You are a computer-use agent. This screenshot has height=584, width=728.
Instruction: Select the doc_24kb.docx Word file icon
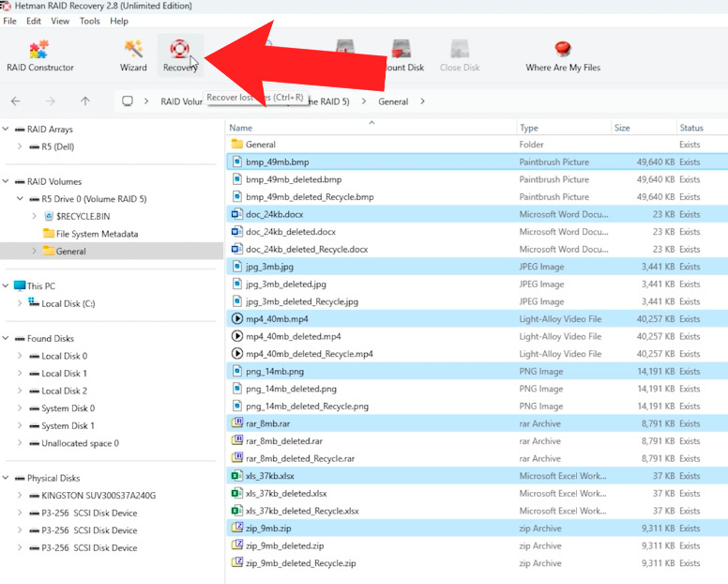(x=236, y=214)
